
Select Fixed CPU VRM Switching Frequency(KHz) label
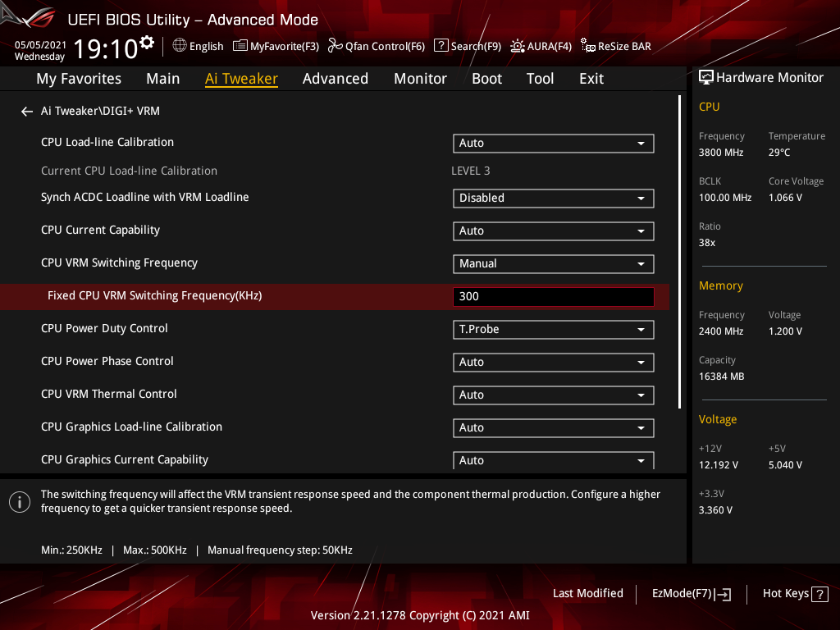154,295
